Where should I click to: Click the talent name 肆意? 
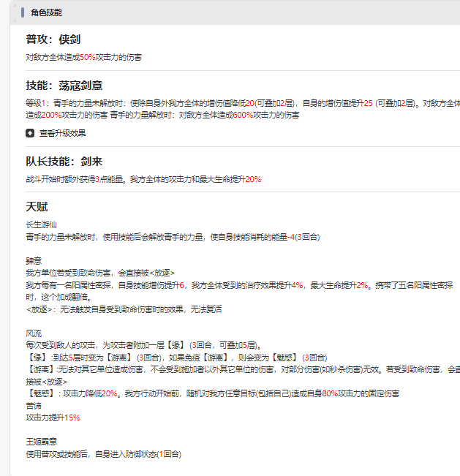click(x=34, y=261)
